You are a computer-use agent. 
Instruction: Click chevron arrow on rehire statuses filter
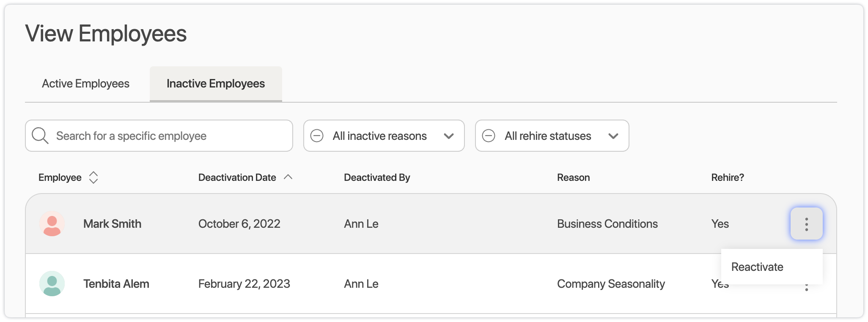(613, 136)
